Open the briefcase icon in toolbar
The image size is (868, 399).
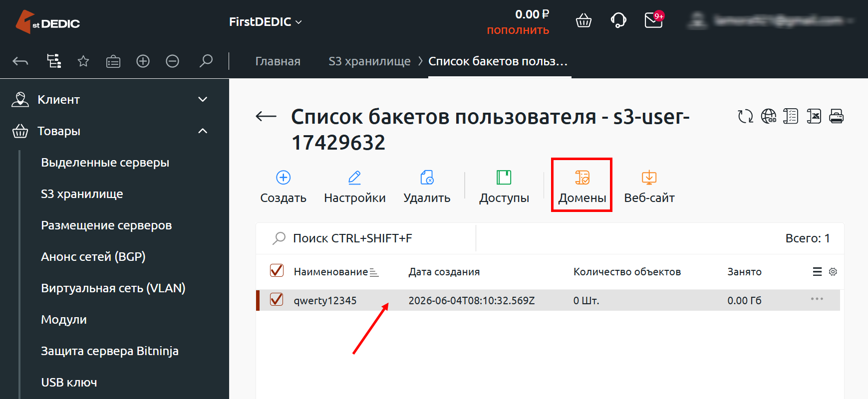[x=113, y=61]
